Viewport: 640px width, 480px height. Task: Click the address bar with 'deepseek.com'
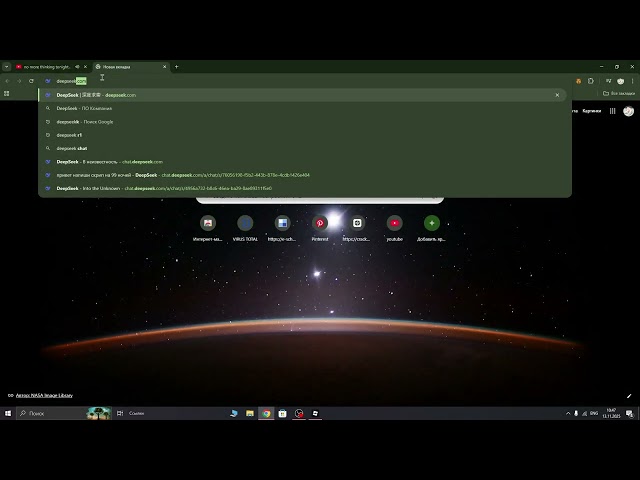[x=304, y=81]
